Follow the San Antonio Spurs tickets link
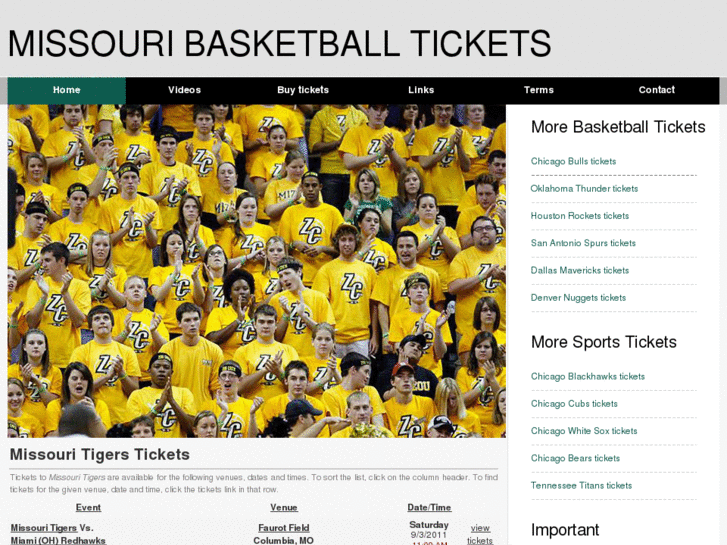Viewport: 727px width, 545px height. (583, 243)
